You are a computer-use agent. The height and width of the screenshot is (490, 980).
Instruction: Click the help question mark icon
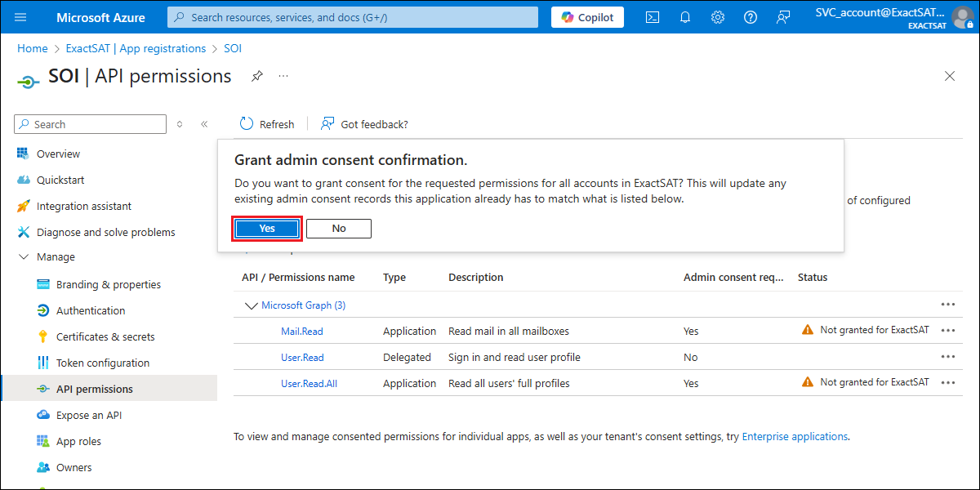(751, 17)
